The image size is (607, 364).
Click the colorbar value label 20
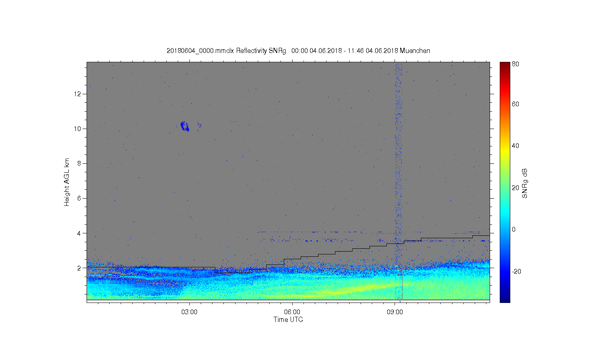tap(516, 188)
